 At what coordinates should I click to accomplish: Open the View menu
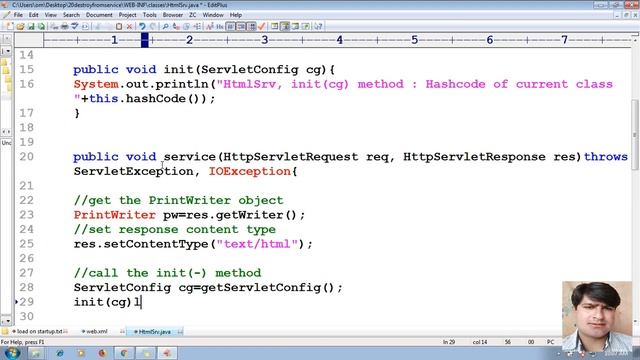point(51,15)
